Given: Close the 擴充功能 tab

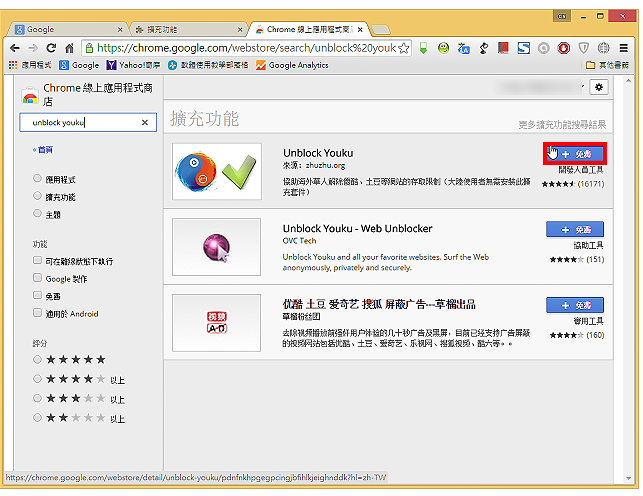Looking at the screenshot, I should point(240,30).
